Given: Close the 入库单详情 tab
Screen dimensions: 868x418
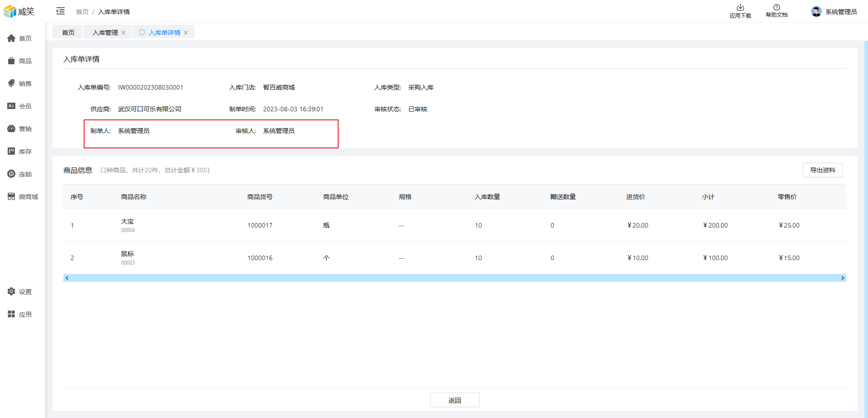Looking at the screenshot, I should point(186,33).
